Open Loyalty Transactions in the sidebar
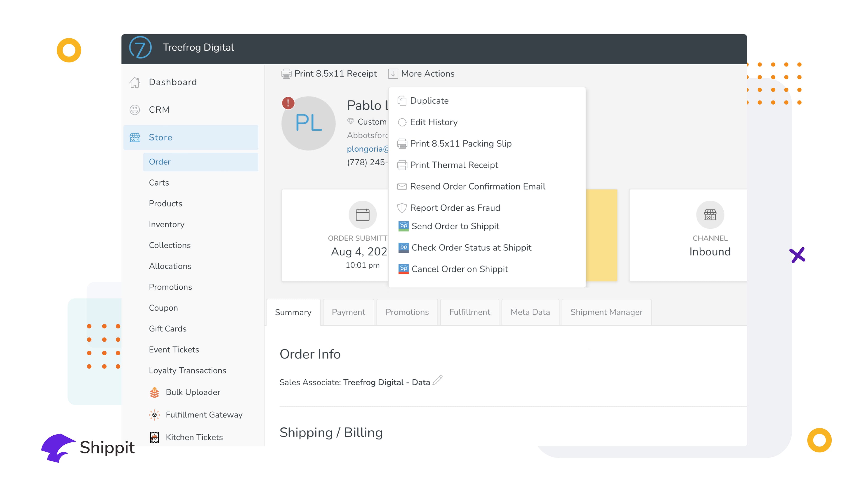 (x=187, y=371)
